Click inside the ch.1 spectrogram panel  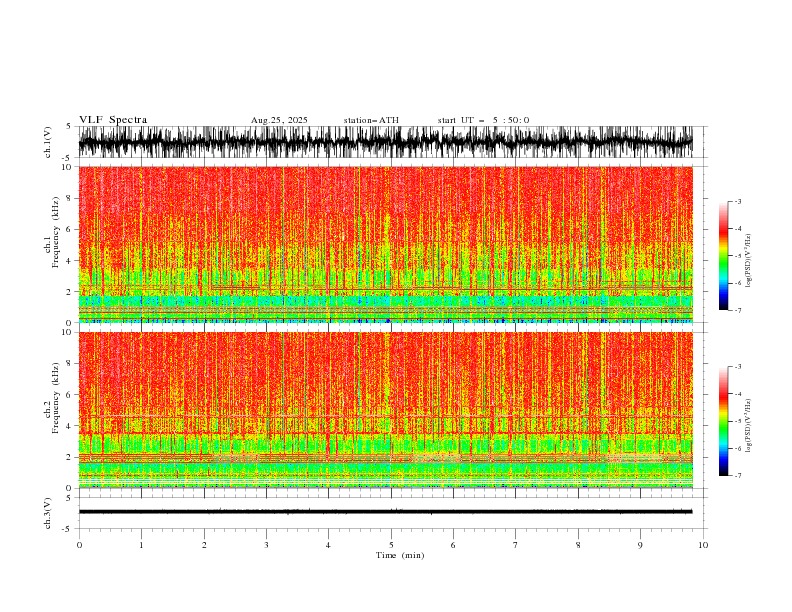coord(385,244)
